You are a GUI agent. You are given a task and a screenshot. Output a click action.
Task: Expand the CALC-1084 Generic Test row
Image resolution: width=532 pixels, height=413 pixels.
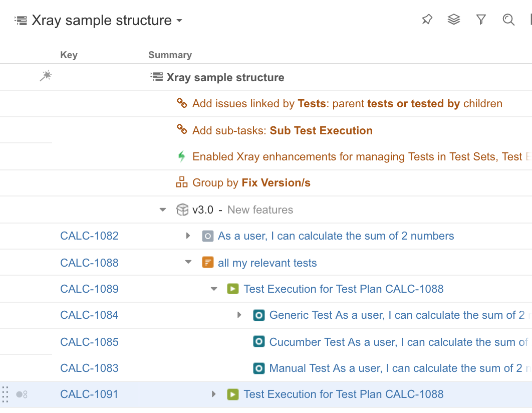tap(239, 315)
